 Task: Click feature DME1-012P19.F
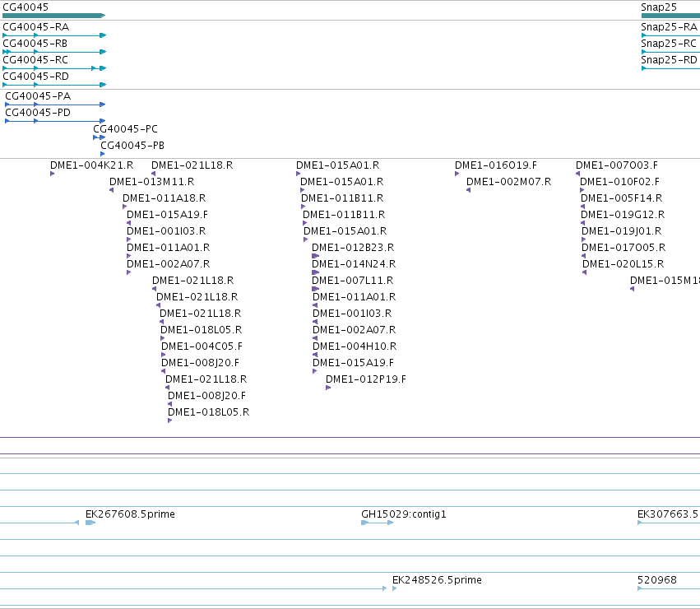[366, 379]
